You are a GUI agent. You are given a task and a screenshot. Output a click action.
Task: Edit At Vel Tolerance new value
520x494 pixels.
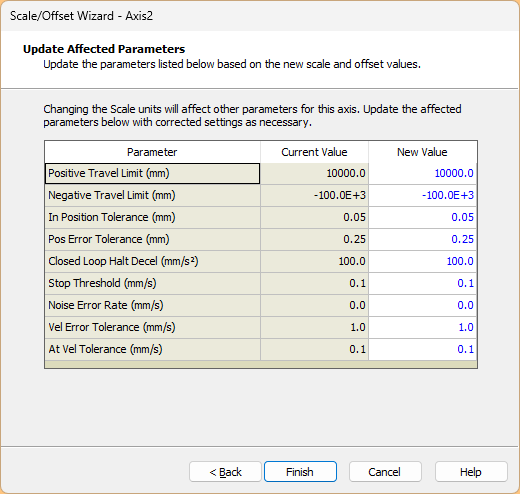pos(423,349)
